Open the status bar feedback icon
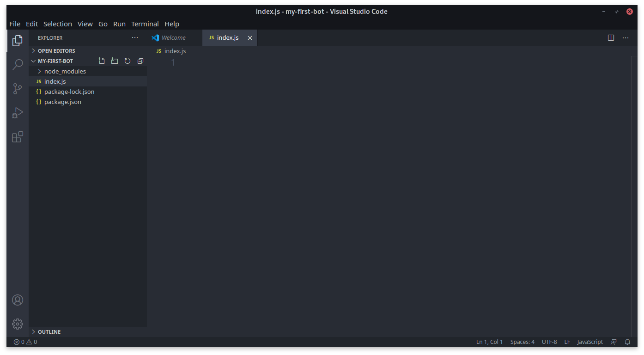This screenshot has height=355, width=644. pos(614,342)
